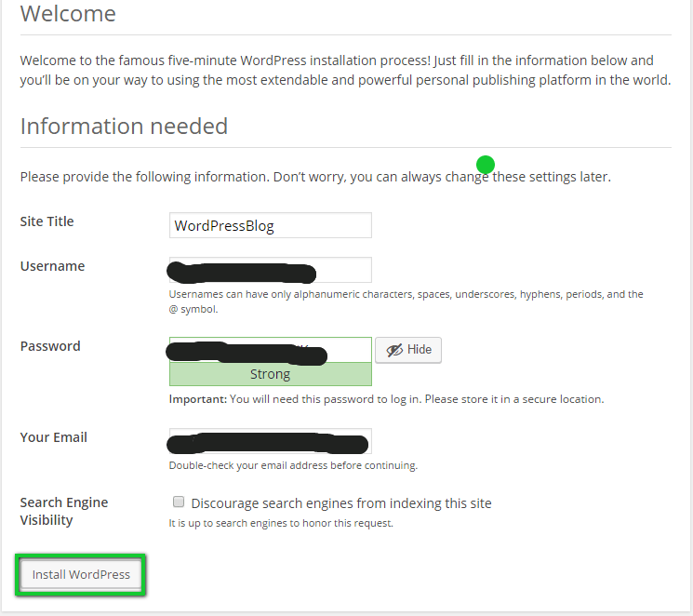Screen dimensions: 693x616
Task: Click 'Discourage search engines from indexing' label text
Action: pos(341,503)
